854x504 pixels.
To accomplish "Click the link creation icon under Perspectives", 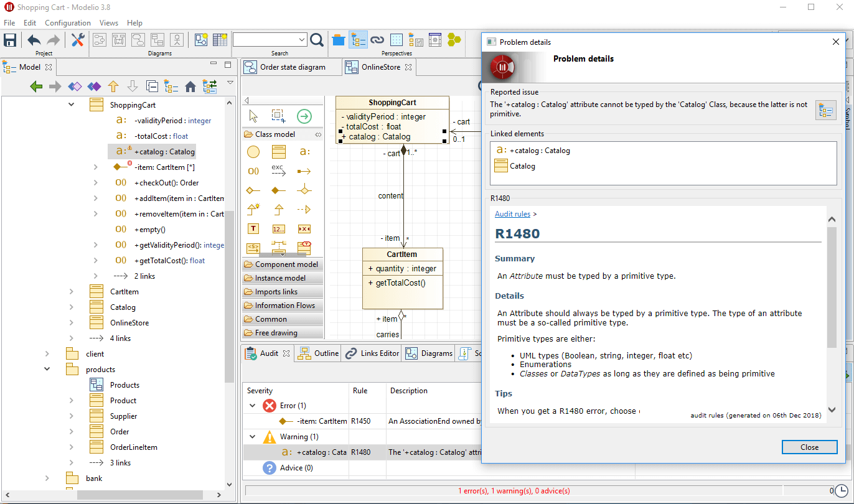I will [377, 39].
